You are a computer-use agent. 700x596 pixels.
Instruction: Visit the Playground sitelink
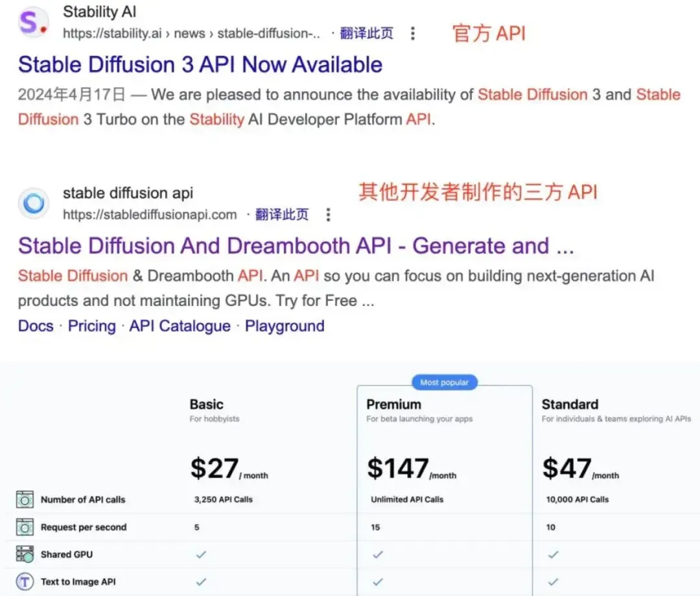click(x=285, y=326)
